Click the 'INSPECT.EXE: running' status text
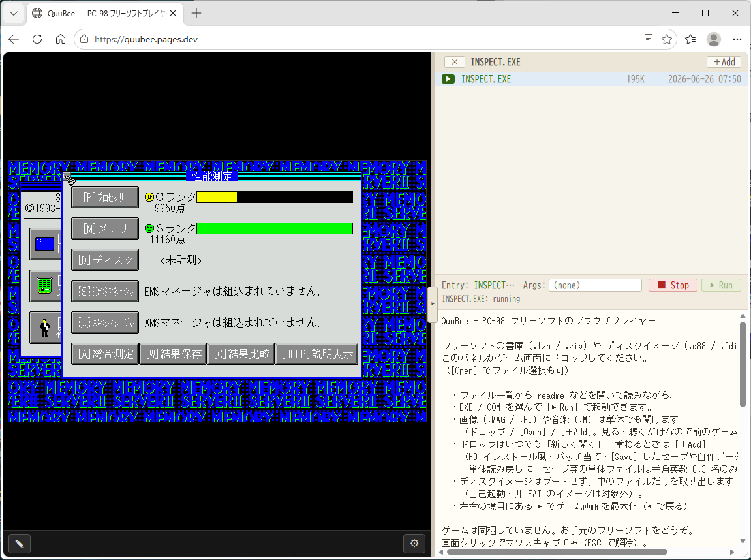This screenshot has width=751, height=560. pos(481,298)
